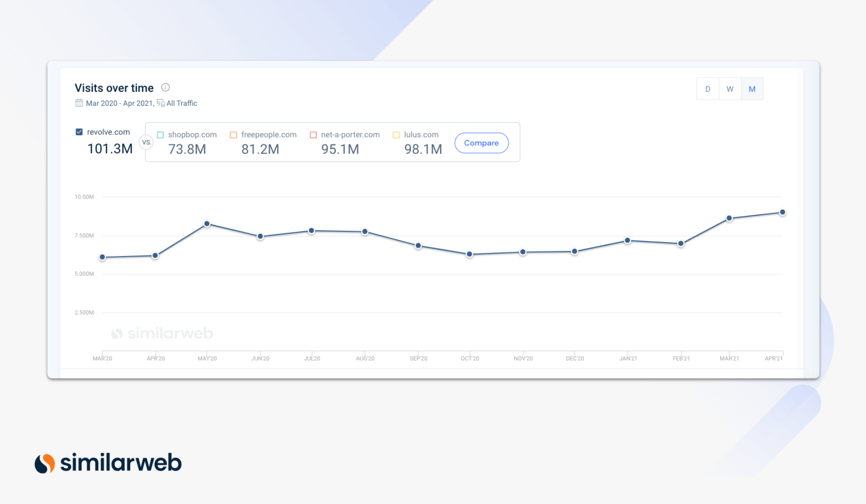866x504 pixels.
Task: Select the W weekly view tab
Action: 730,88
